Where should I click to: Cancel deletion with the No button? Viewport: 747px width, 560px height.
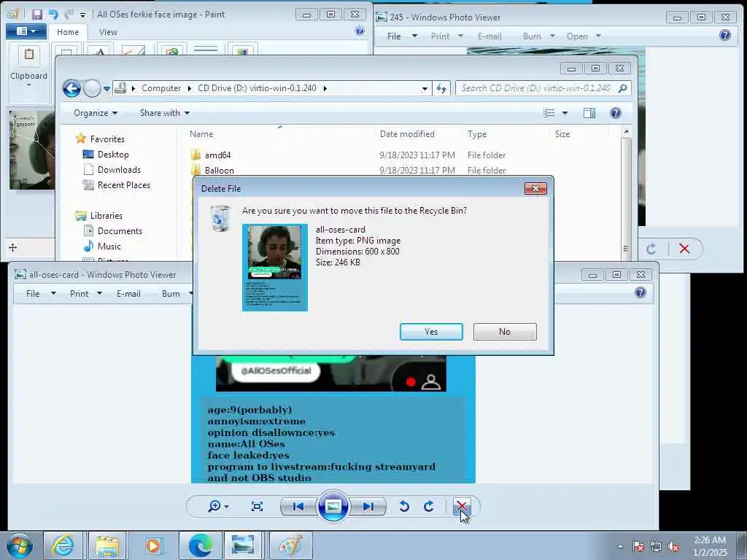coord(505,332)
